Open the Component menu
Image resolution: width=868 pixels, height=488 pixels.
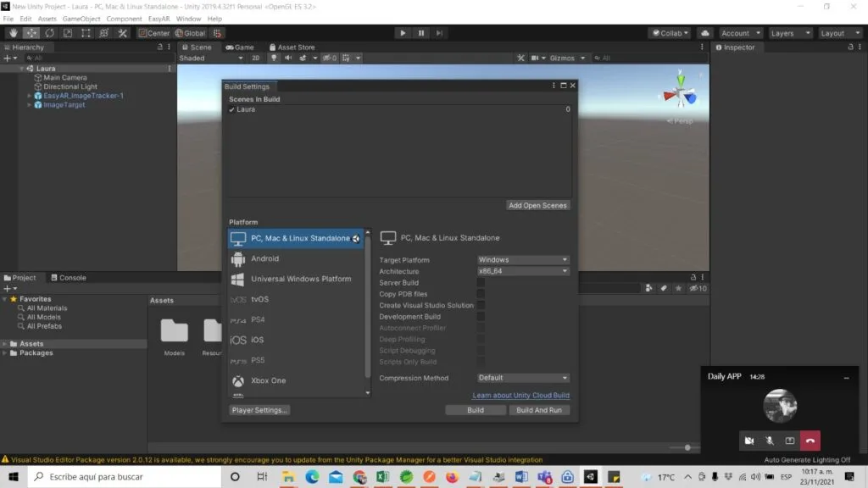pyautogui.click(x=124, y=19)
